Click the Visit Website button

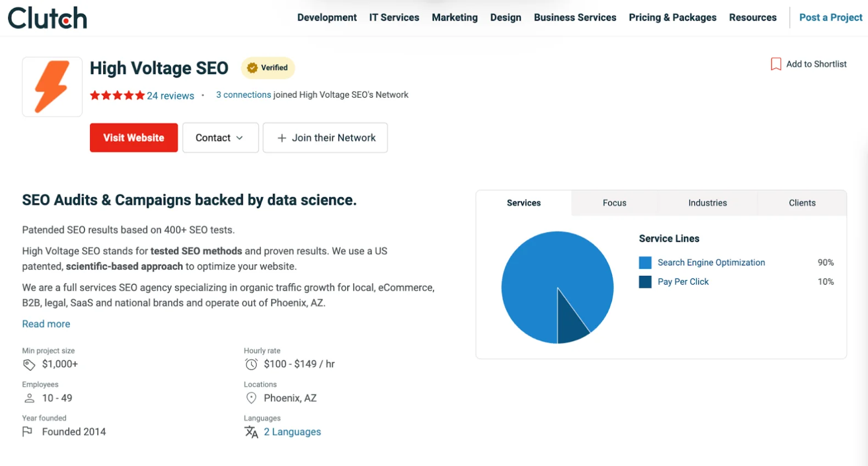click(134, 138)
